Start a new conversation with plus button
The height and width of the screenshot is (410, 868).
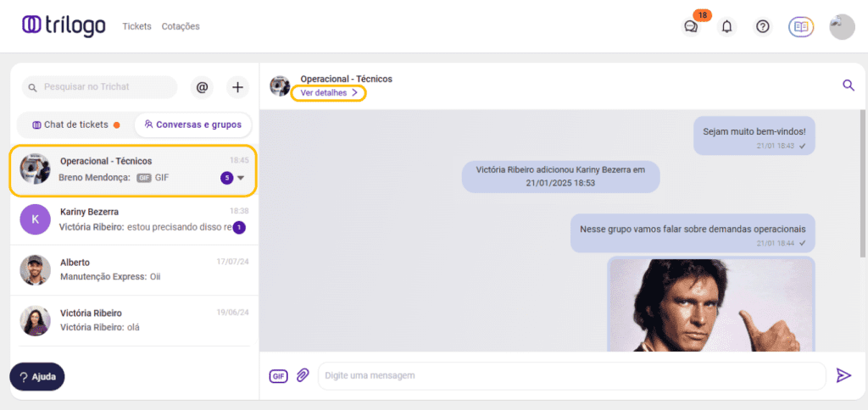(237, 87)
